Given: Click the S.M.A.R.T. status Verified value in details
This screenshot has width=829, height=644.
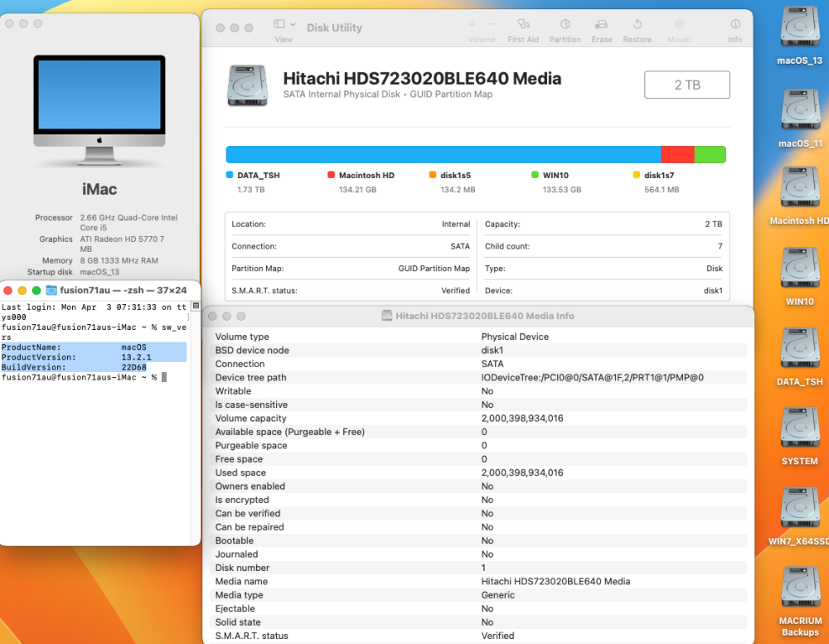Looking at the screenshot, I should 455,290.
